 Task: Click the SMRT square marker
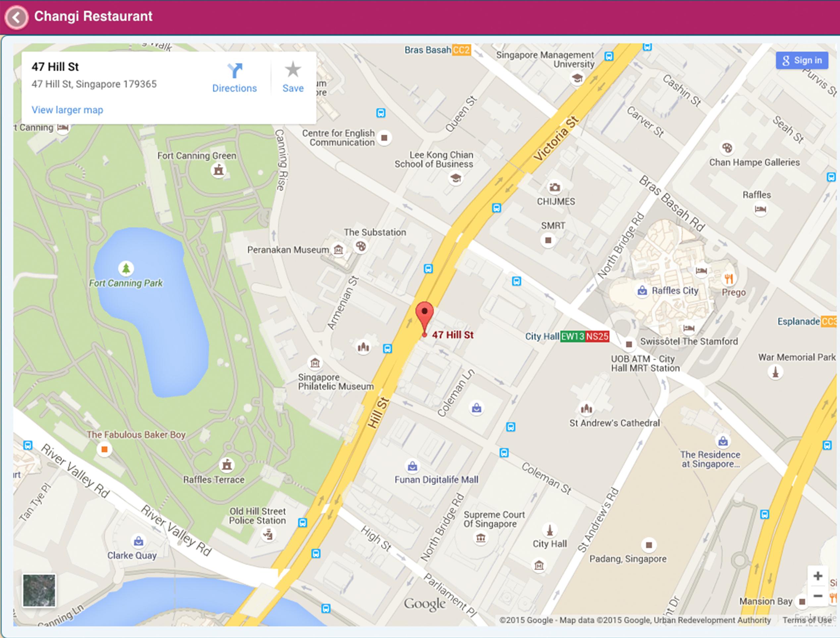click(x=548, y=240)
